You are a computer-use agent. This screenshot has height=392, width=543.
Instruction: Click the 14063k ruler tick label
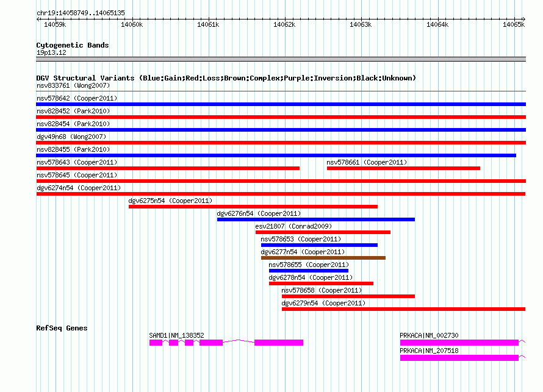click(x=361, y=24)
